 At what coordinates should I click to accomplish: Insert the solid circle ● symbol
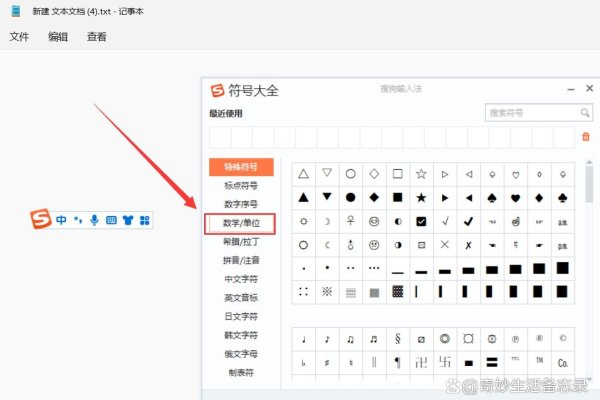pos(351,198)
